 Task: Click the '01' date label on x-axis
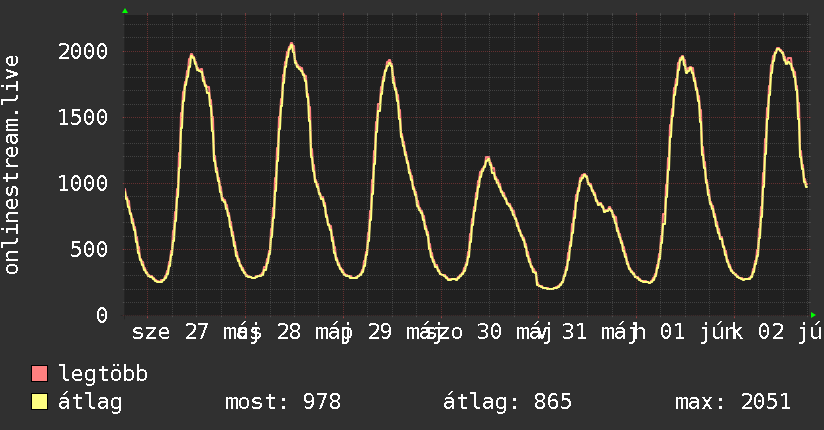point(672,332)
